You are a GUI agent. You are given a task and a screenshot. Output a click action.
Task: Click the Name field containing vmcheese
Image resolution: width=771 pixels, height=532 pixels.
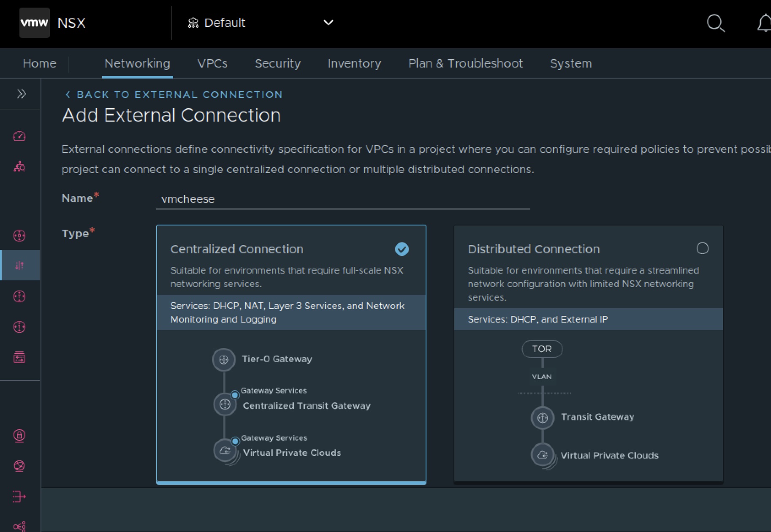(343, 199)
